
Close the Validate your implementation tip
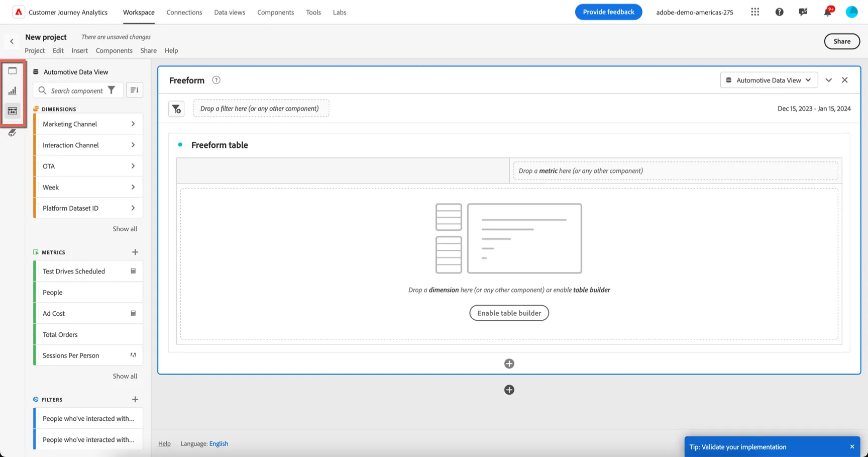click(852, 446)
